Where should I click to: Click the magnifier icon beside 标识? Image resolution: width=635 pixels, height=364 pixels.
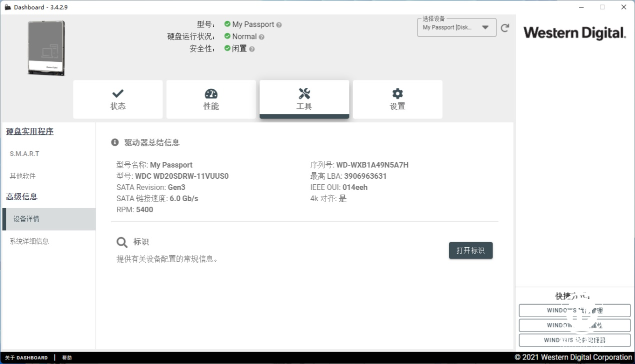pos(122,242)
